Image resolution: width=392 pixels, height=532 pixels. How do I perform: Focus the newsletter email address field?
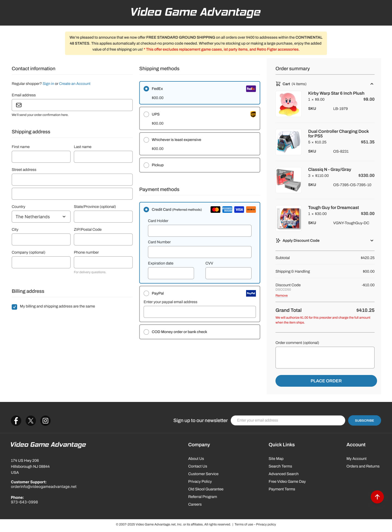(x=288, y=420)
